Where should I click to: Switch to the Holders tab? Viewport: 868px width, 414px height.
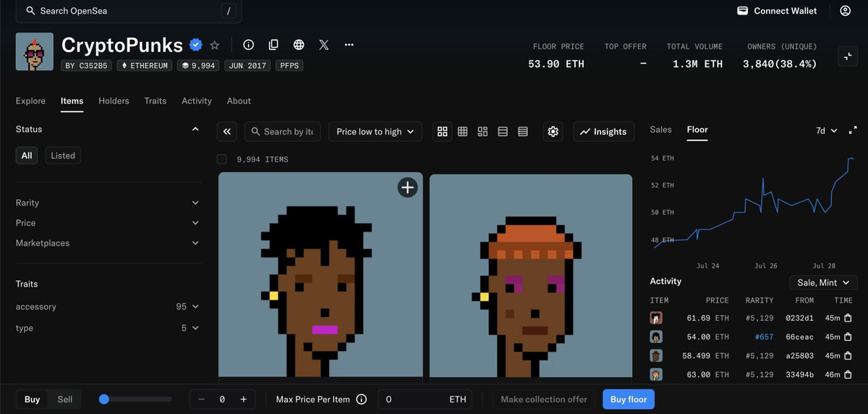click(x=114, y=101)
